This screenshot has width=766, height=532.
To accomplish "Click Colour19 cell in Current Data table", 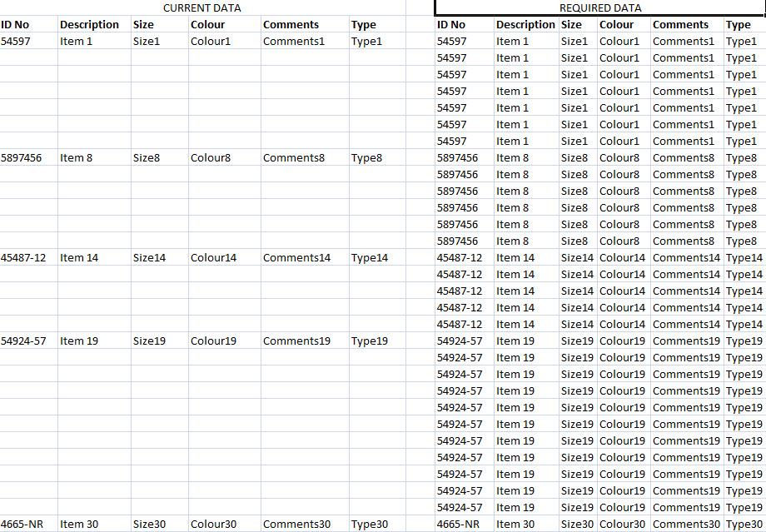I will point(213,341).
